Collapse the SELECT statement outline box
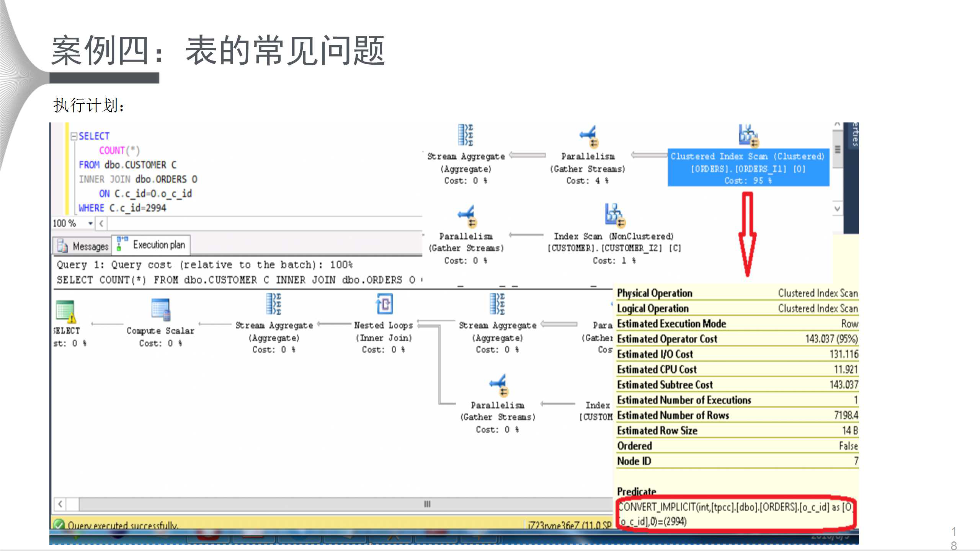 (74, 136)
